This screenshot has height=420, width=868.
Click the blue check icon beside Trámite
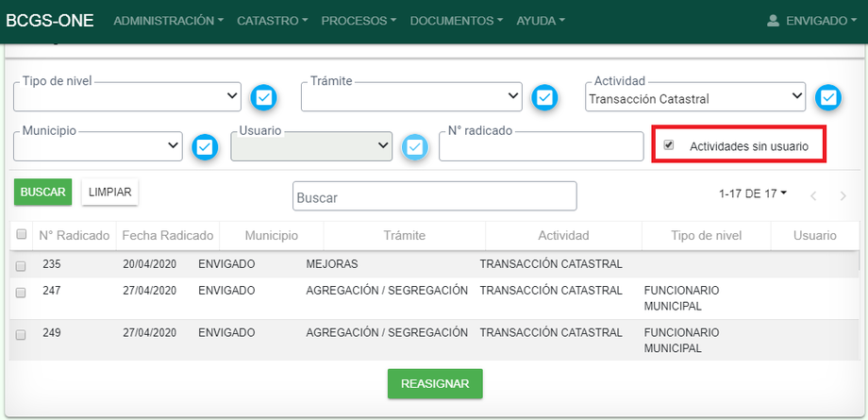point(544,97)
